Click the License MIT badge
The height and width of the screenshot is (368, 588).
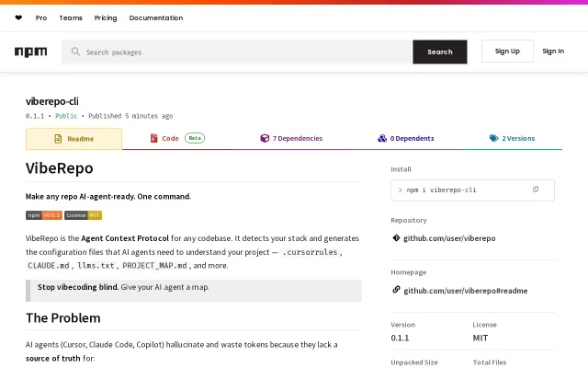tap(83, 215)
